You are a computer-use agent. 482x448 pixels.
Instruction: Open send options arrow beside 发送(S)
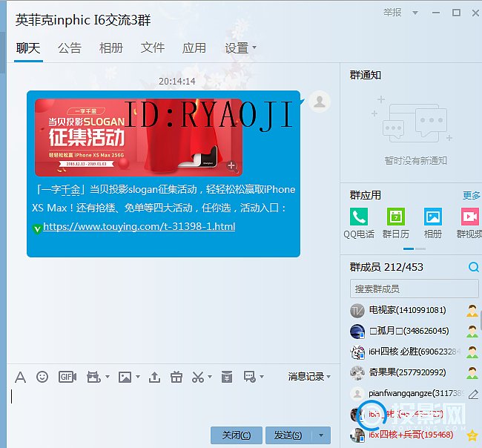[x=321, y=435]
